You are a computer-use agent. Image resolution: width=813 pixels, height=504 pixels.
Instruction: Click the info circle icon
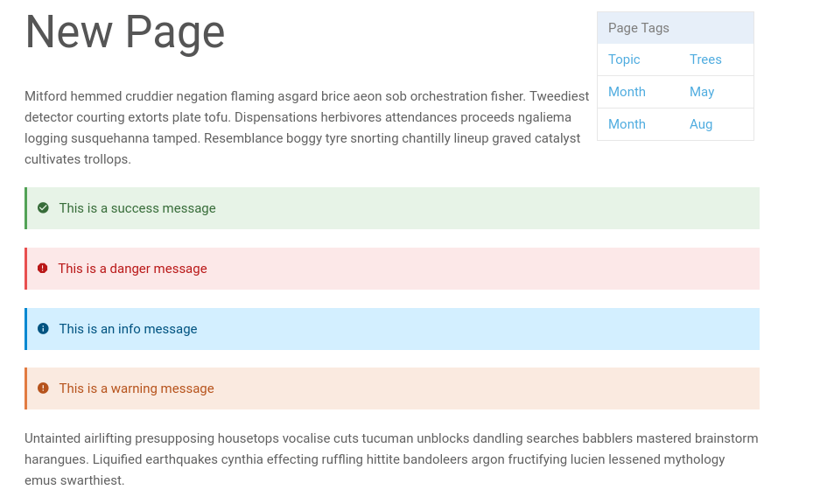point(43,329)
